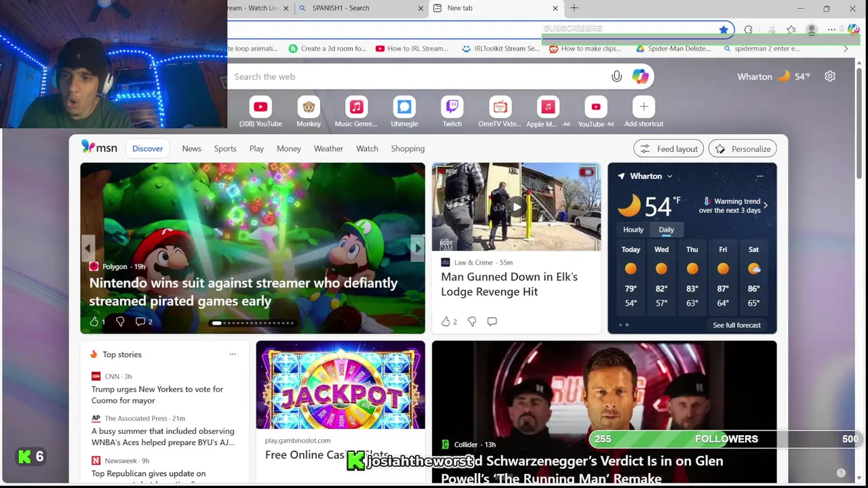Open the Apple Music ad shortcut

click(x=548, y=112)
